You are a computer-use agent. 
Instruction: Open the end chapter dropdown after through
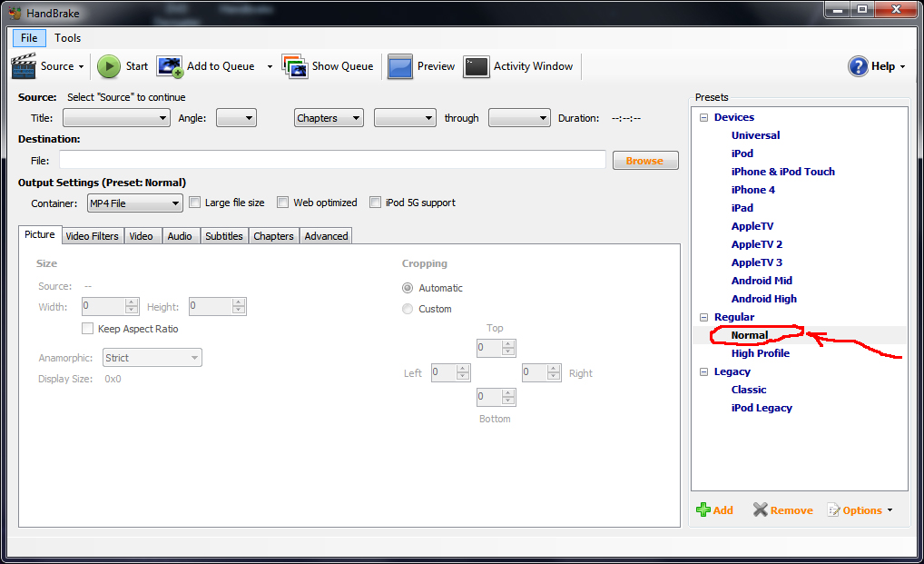520,118
